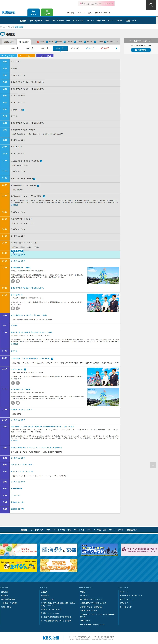Open the ちびっこイングリッシュコンテスト banner
158x644 pixels.
[x=18, y=550]
